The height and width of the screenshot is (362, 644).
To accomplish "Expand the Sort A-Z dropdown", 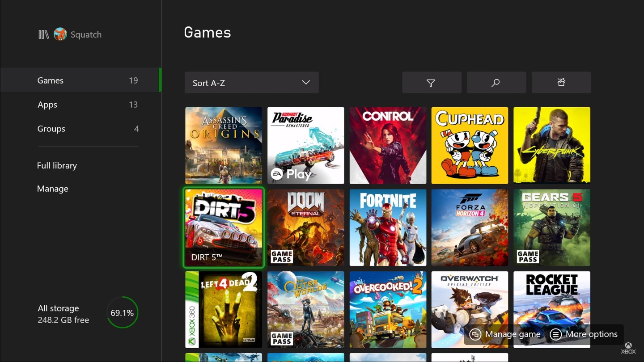I will pyautogui.click(x=251, y=83).
